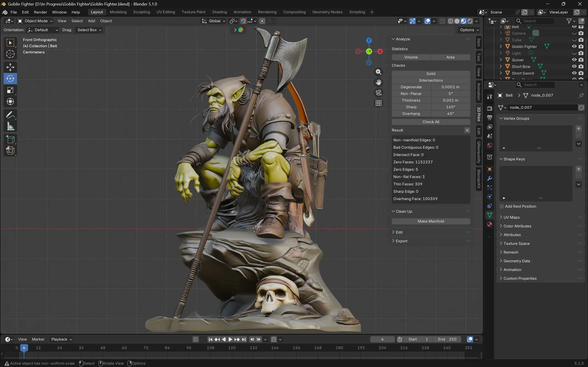
Task: Open the Object Mode dropdown
Action: [x=35, y=21]
